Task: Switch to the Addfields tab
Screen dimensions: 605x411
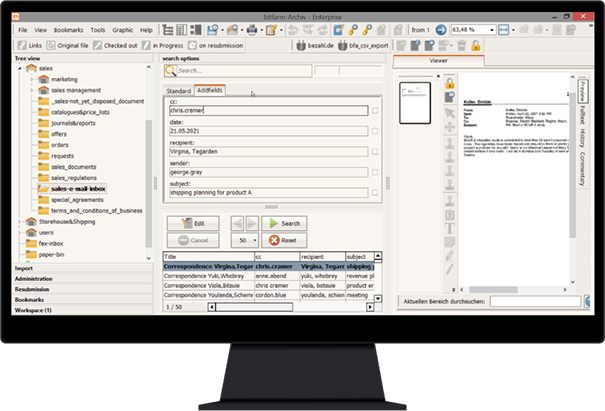Action: (x=210, y=90)
